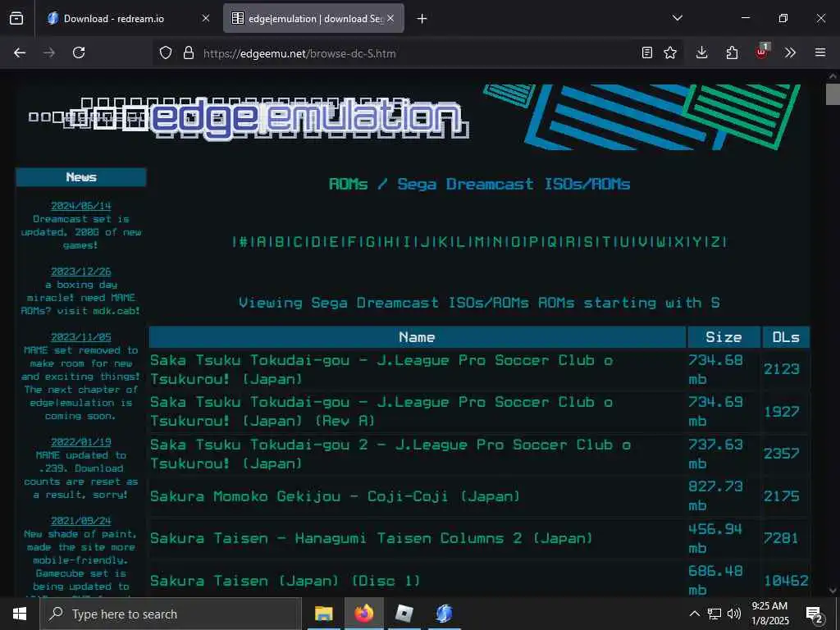Download Saka Tsuku Tokudai-gou (Japan) first entry
Screen dimensions: 840x630
pyautogui.click(x=381, y=370)
